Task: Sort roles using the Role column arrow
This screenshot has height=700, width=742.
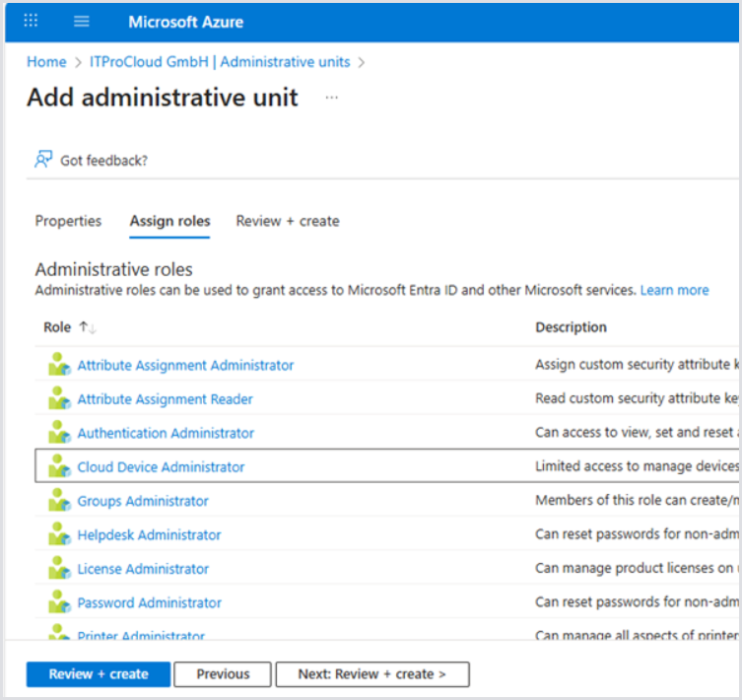Action: coord(88,327)
